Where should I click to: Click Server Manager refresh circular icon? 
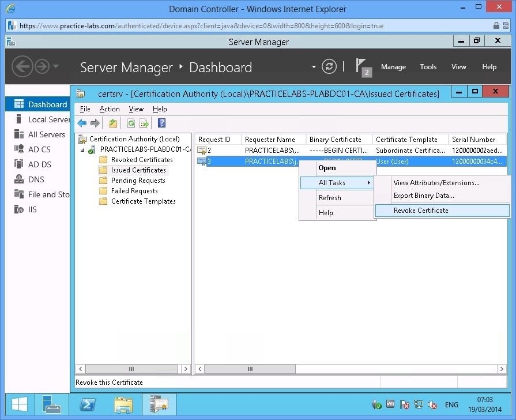point(329,66)
